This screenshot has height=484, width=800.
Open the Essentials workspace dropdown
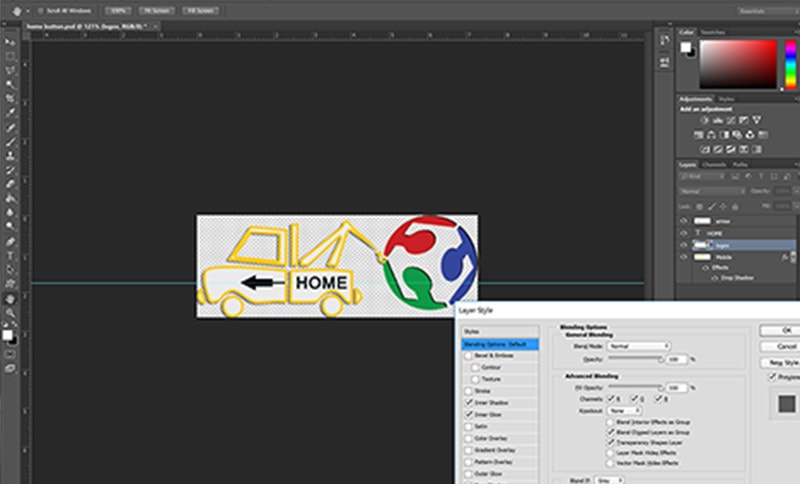pyautogui.click(x=768, y=11)
